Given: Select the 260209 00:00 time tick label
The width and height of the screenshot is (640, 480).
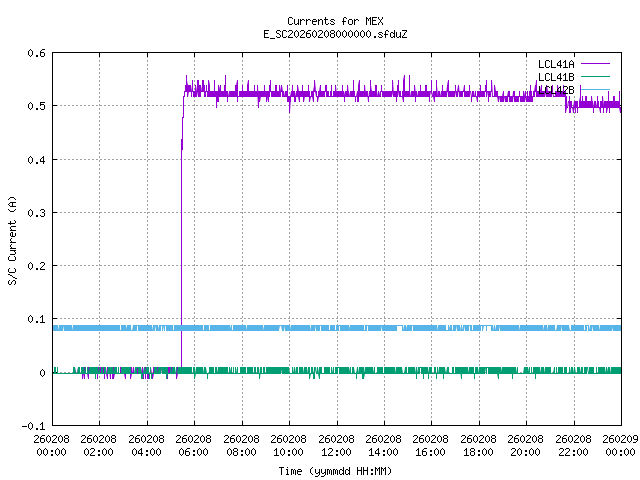Looking at the screenshot, I should click(620, 445).
